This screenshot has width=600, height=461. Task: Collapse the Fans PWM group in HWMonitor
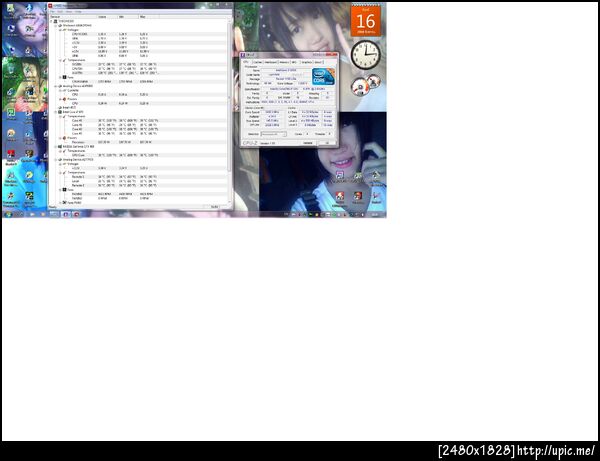click(60, 203)
